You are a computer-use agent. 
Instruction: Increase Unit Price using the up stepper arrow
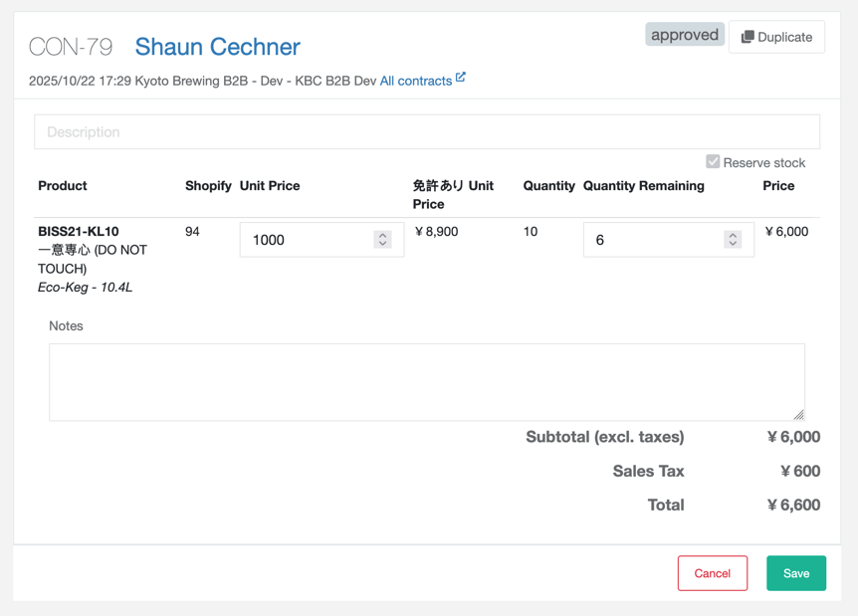click(x=383, y=234)
